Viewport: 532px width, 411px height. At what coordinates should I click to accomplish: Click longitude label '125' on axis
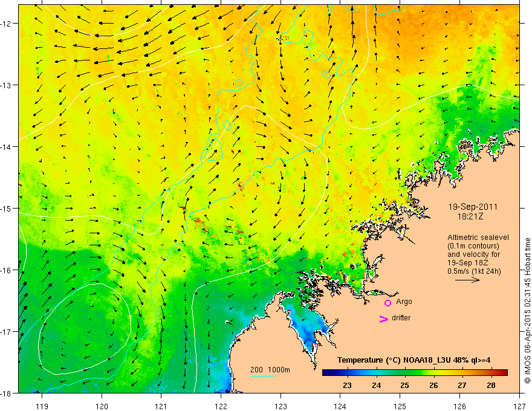pos(400,406)
